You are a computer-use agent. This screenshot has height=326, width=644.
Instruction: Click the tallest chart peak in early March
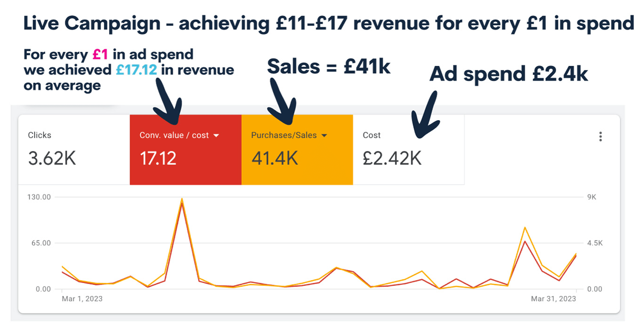tap(182, 200)
